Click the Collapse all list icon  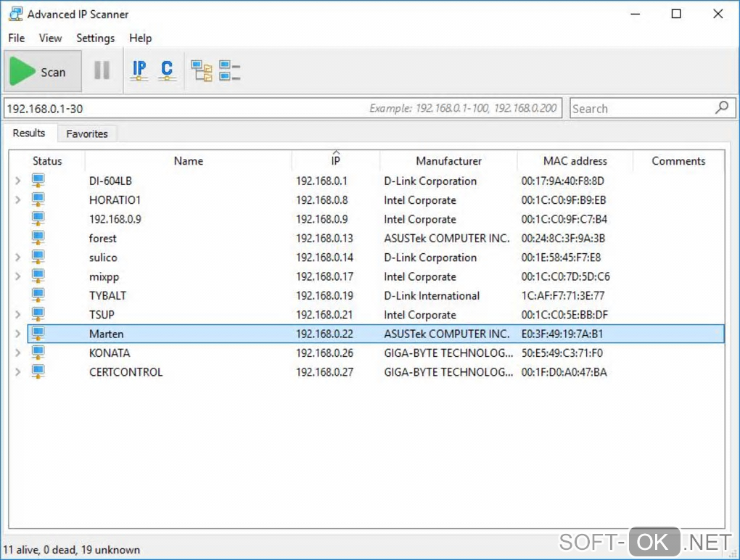[x=230, y=71]
